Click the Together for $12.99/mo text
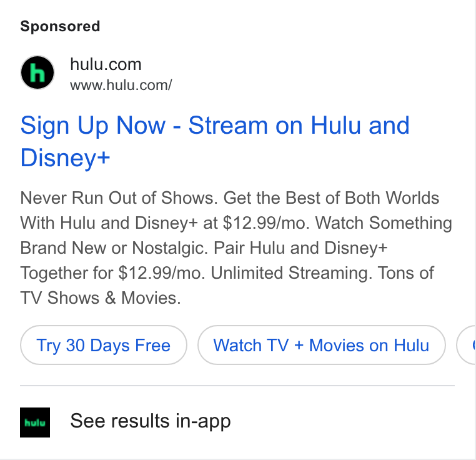The height and width of the screenshot is (460, 476). tap(113, 273)
